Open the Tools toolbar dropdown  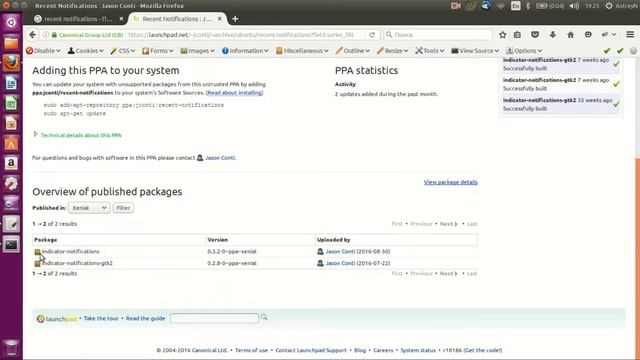point(429,51)
